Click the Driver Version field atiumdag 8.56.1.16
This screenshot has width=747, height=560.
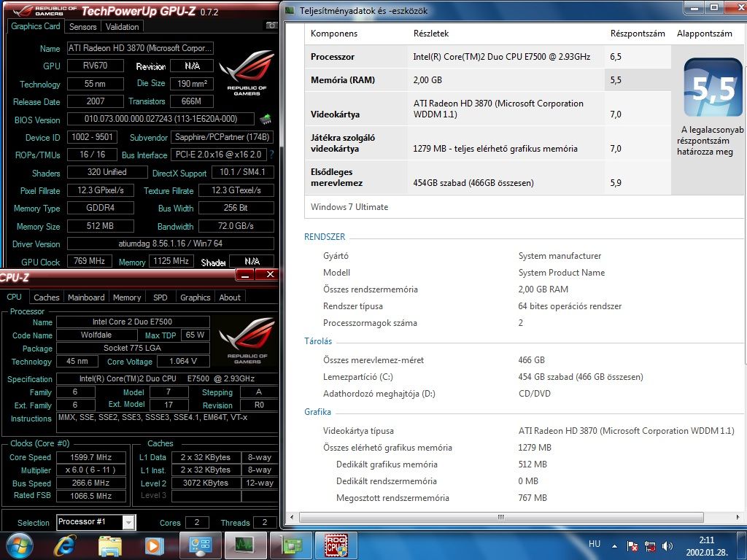click(x=171, y=244)
